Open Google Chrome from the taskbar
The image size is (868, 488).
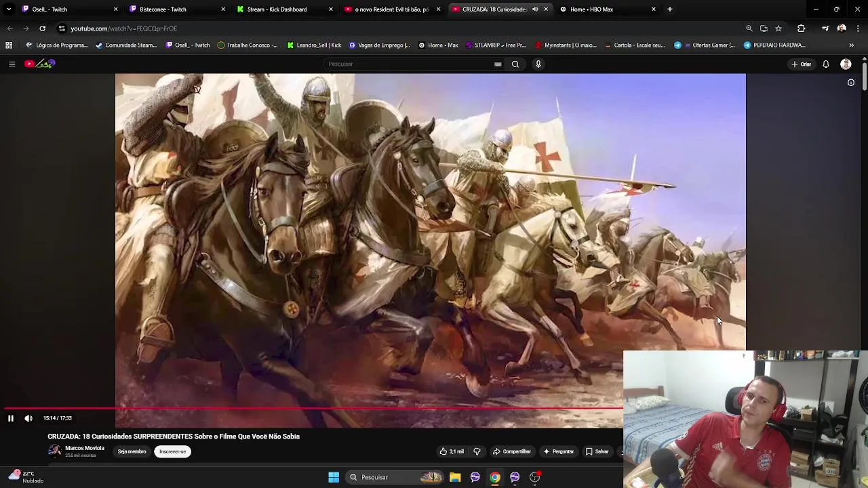[x=495, y=477]
